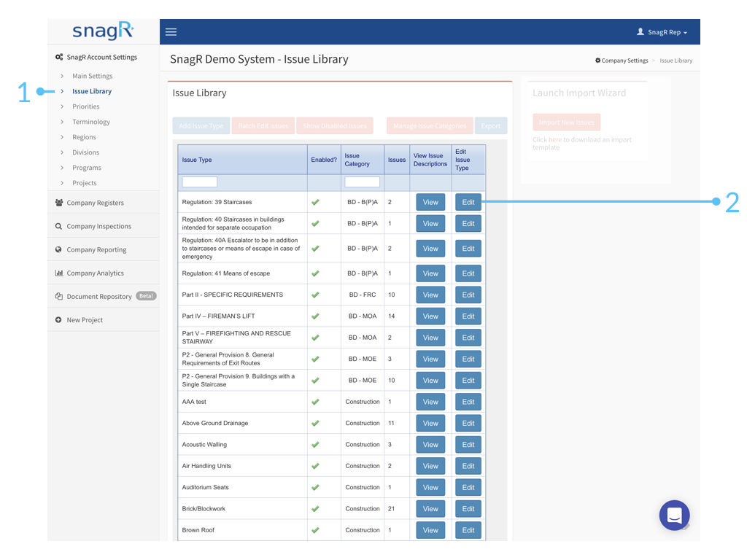This screenshot has height=560, width=747.
Task: Click the Document Repository copy icon
Action: (x=59, y=296)
